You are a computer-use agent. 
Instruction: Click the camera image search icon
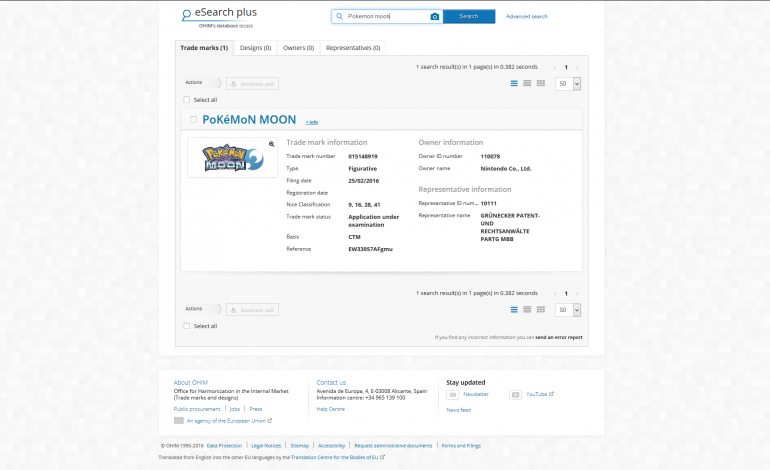(434, 17)
